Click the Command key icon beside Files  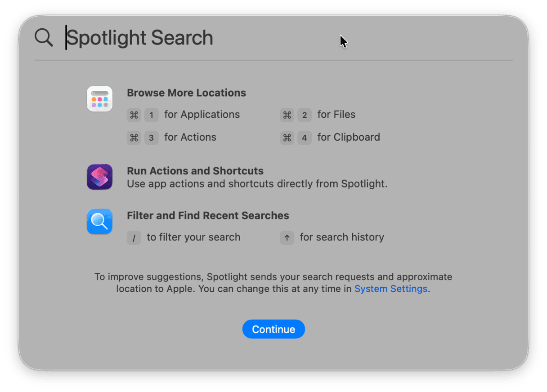287,115
